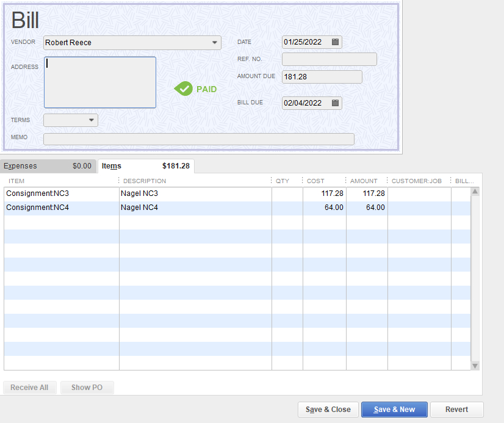The height and width of the screenshot is (423, 504).
Task: Select the Consignment:NC3 item cell
Action: tap(61, 193)
